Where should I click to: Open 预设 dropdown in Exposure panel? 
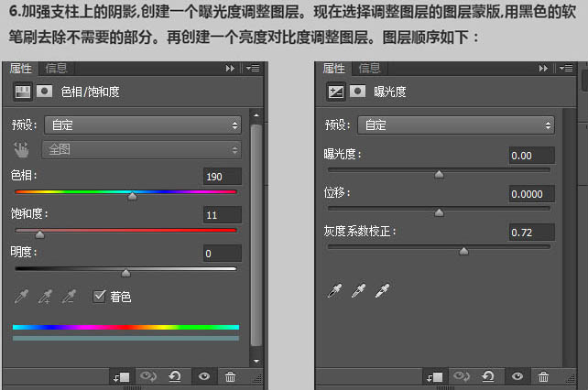(x=455, y=125)
